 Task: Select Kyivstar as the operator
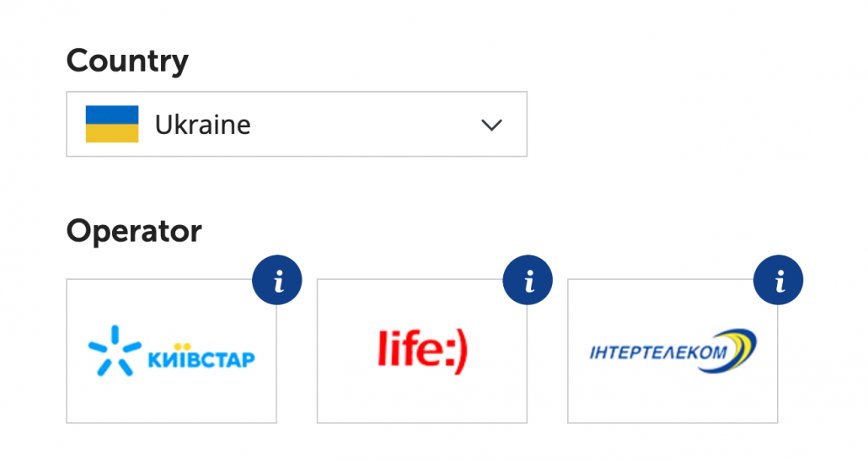click(x=172, y=351)
